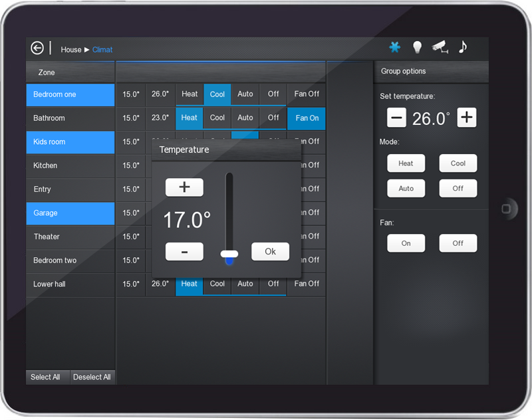This screenshot has height=420, width=532.
Task: Increase set temperature with the plus icon
Action: [466, 117]
